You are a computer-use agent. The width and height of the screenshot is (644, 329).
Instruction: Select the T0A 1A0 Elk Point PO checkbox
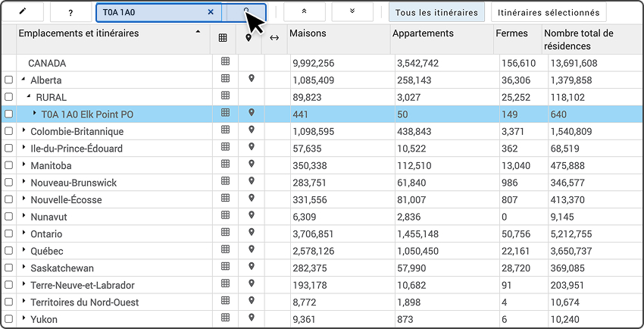click(9, 114)
